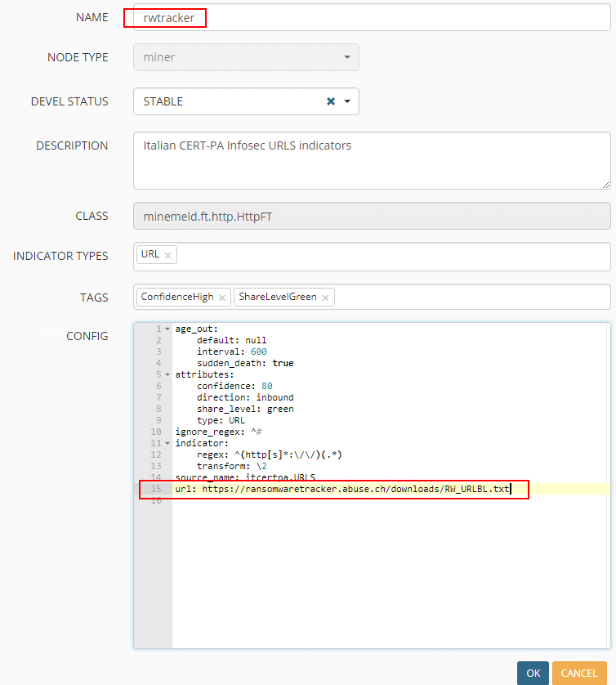Clear the STABLE devel status selection
The width and height of the screenshot is (616, 685).
pos(331,101)
